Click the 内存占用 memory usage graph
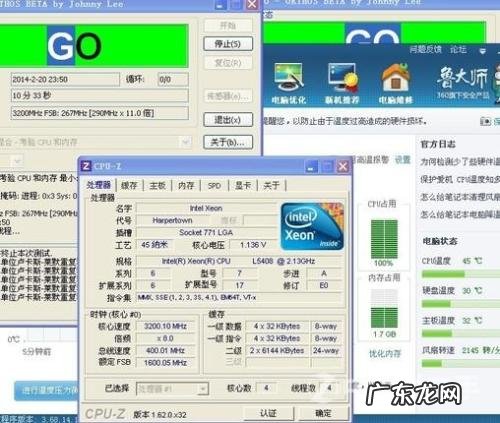 (384, 309)
